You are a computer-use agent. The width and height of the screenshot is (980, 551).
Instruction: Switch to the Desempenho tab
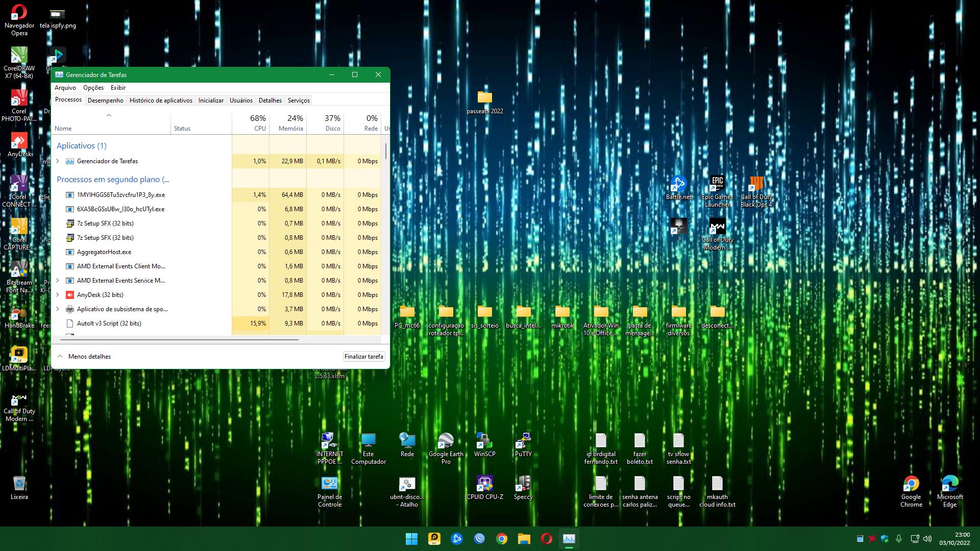[105, 101]
